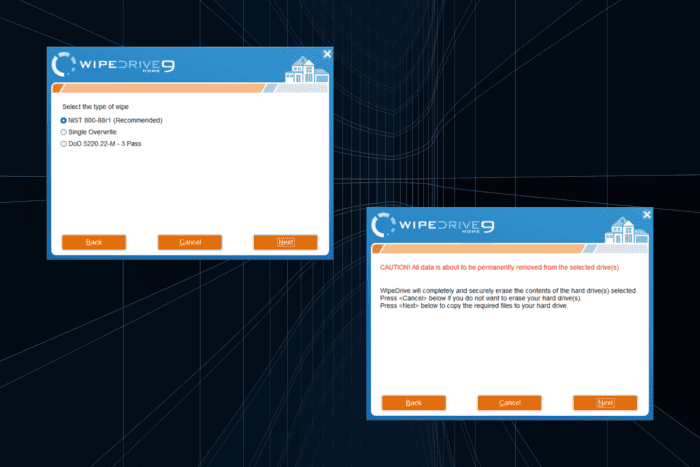
Task: Click WipeDrive 9 logo in wipe type window
Action: (113, 65)
